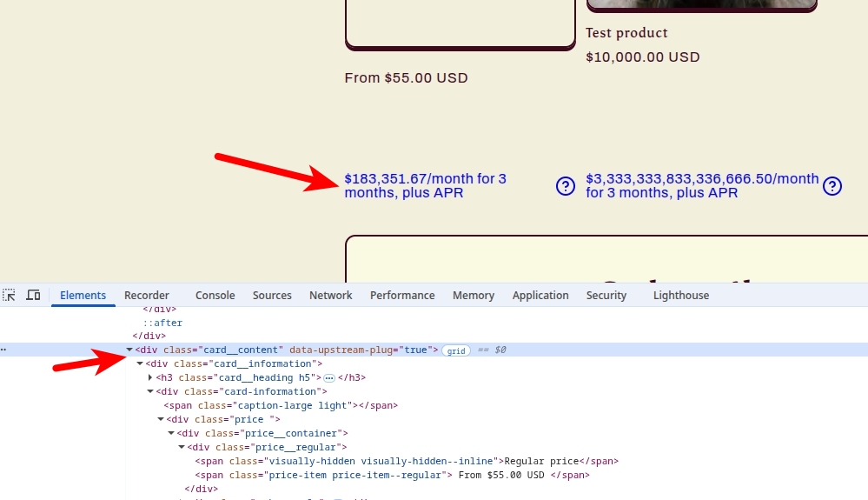This screenshot has width=868, height=500.
Task: Switch to the Memory tab
Action: pyautogui.click(x=474, y=295)
